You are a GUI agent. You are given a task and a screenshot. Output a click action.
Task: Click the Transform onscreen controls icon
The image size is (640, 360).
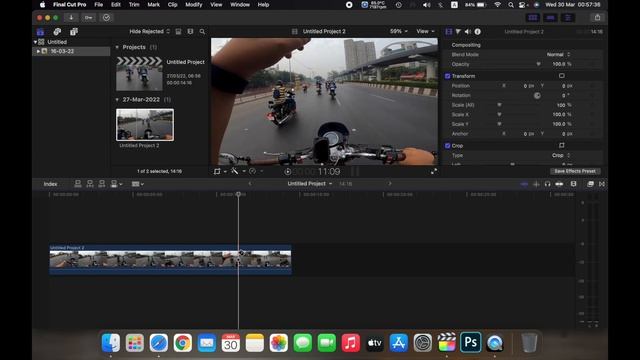[562, 76]
